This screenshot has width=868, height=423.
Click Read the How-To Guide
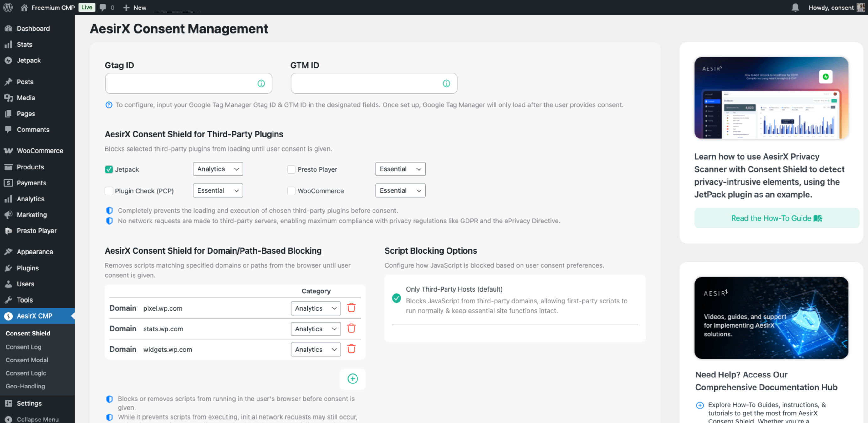tap(776, 218)
